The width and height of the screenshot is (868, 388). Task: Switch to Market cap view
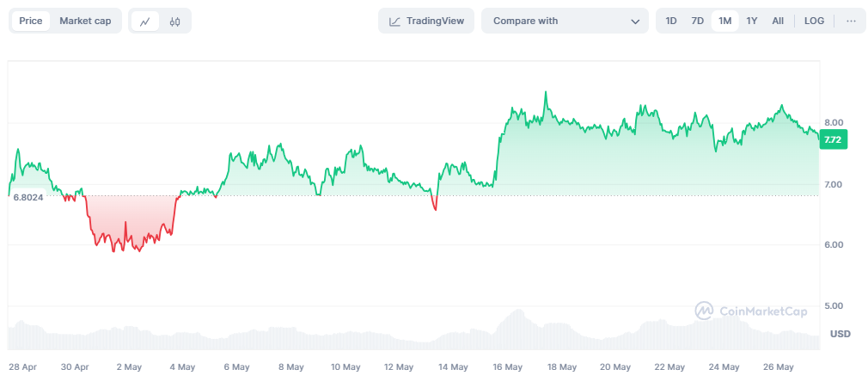(85, 21)
